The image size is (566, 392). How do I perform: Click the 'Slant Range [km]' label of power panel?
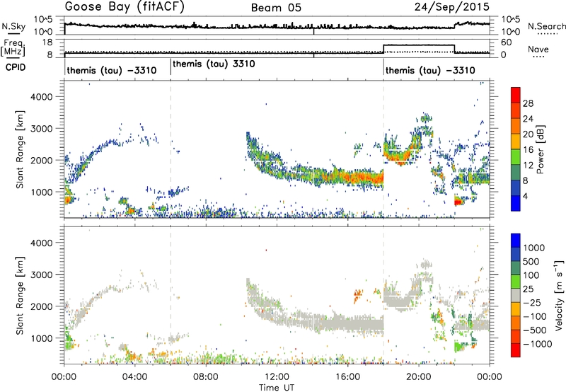click(20, 149)
